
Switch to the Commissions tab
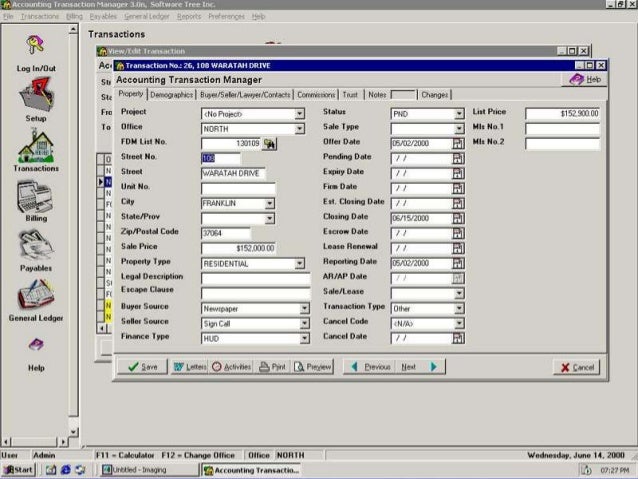pos(316,94)
